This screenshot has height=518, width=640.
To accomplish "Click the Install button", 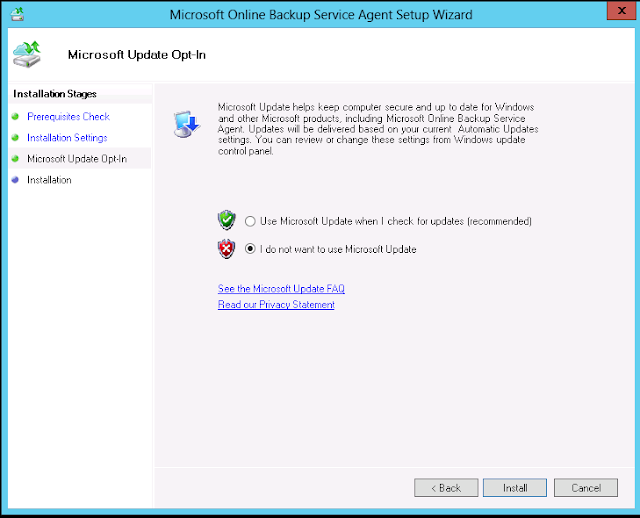I will 515,488.
